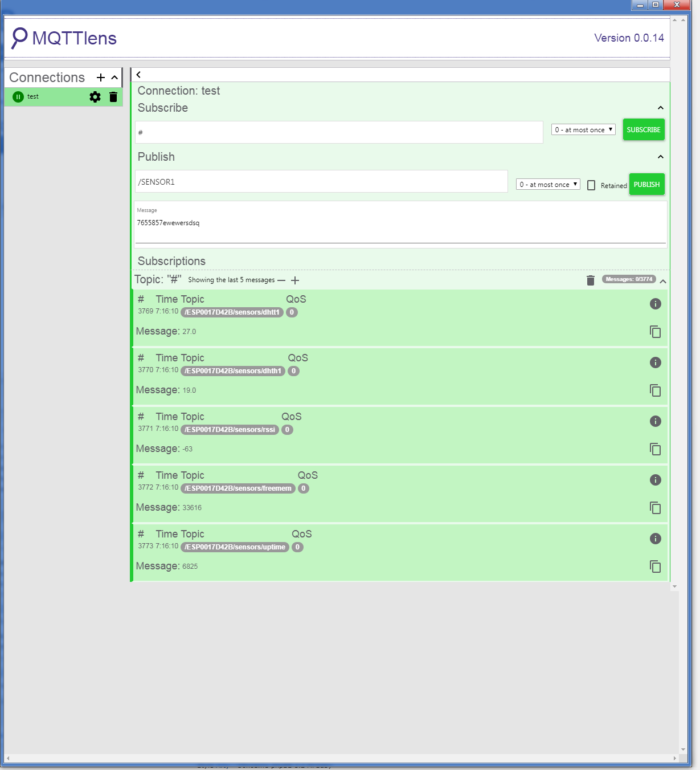This screenshot has width=700, height=770.
Task: Toggle the Retained checkbox
Action: click(x=591, y=185)
